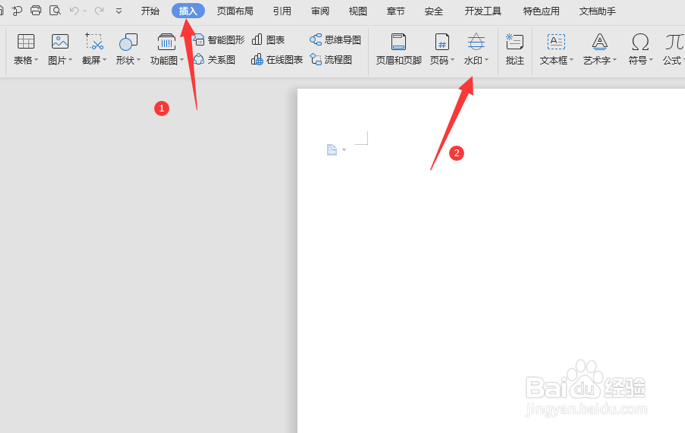Expand the 符号 dropdown arrow
This screenshot has height=433, width=685.
651,60
